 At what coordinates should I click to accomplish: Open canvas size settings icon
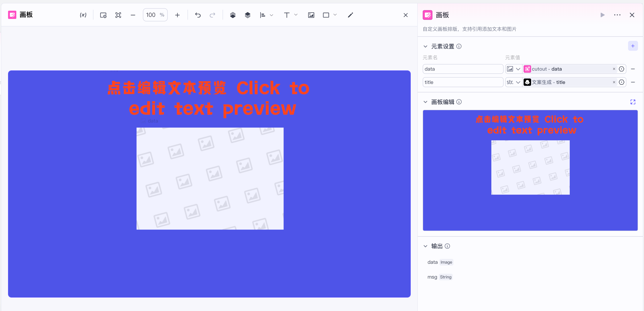(103, 15)
